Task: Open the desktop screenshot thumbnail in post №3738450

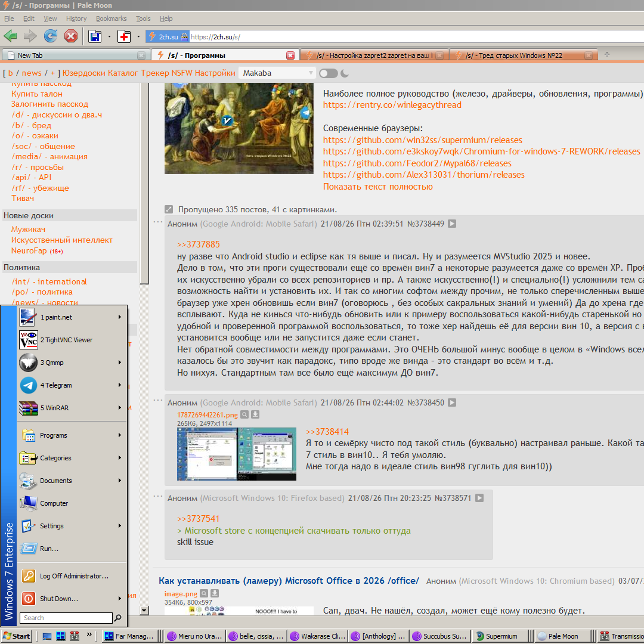Action: tap(237, 454)
